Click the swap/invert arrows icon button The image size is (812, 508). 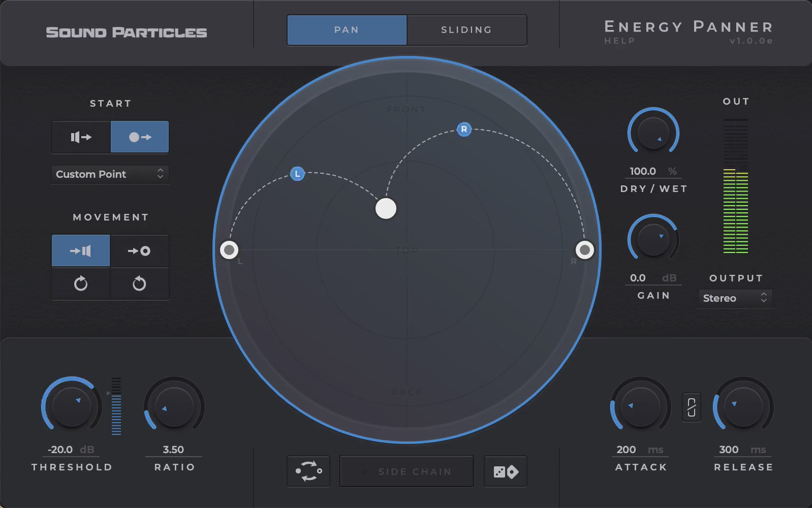(x=308, y=471)
